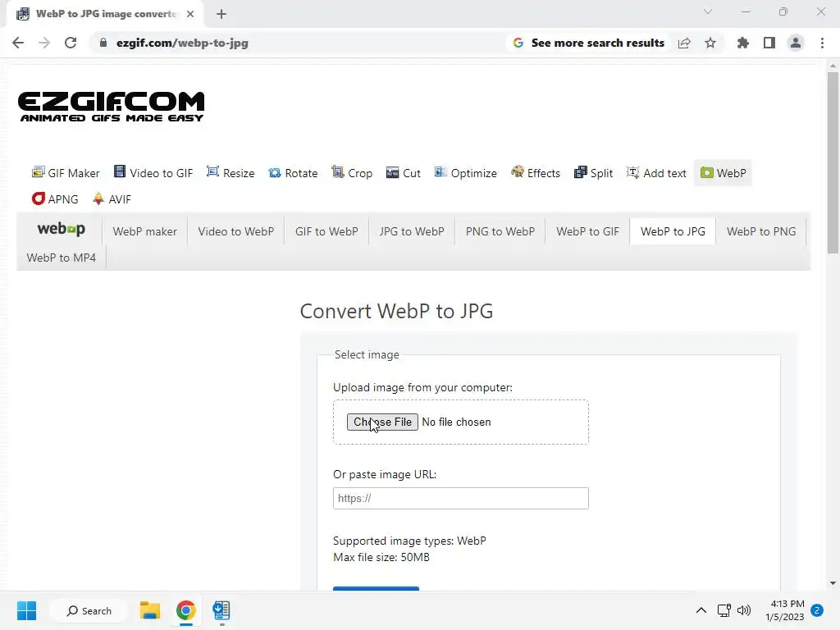Open the Video to GIF tool
Viewport: 840px width, 630px height.
click(153, 173)
